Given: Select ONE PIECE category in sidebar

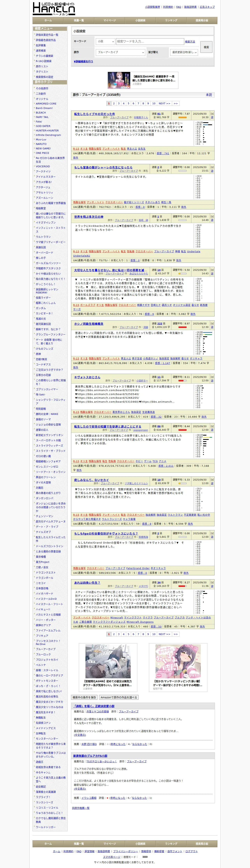Looking at the screenshot, I should point(42,153).
